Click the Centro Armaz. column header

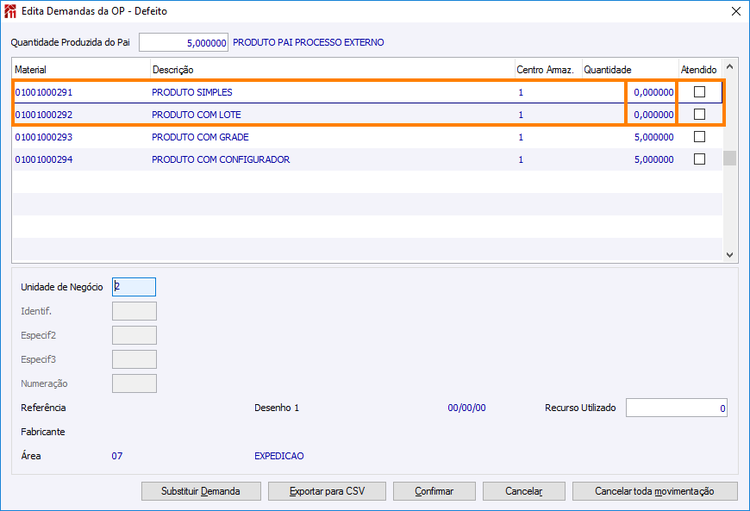point(548,70)
